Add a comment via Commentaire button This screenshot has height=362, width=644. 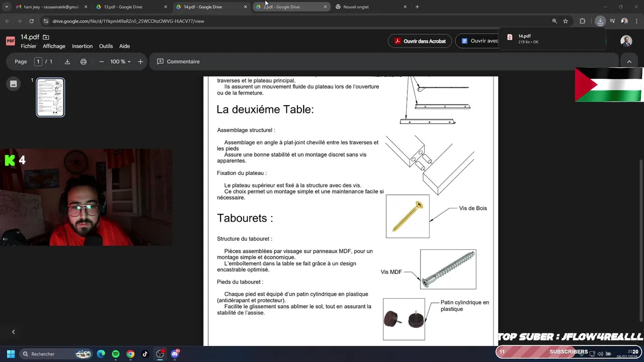(178, 61)
